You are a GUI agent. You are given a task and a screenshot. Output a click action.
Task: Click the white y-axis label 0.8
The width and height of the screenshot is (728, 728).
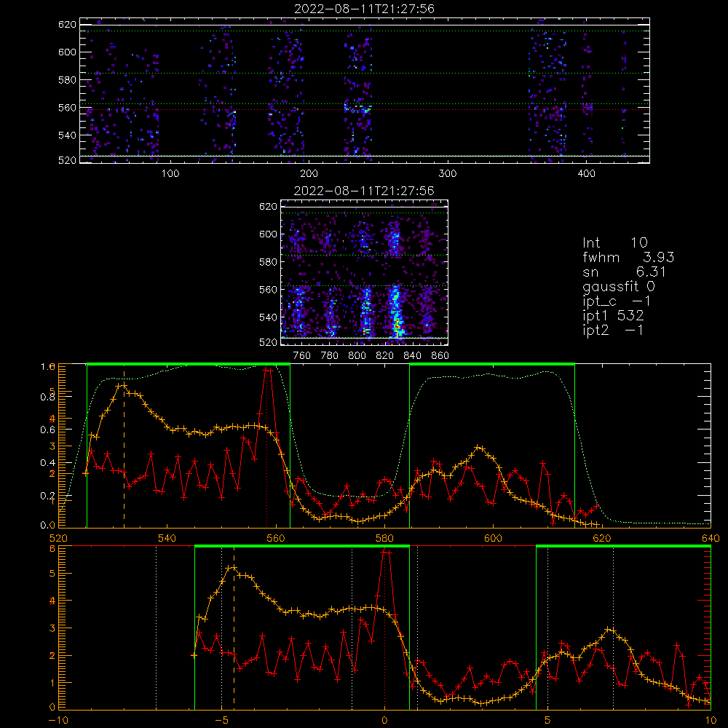[47, 397]
